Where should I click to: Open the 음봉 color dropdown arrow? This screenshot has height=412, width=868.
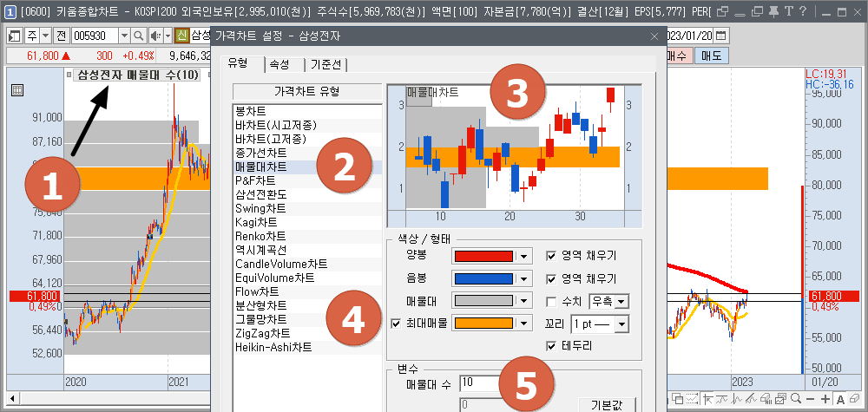pyautogui.click(x=524, y=278)
